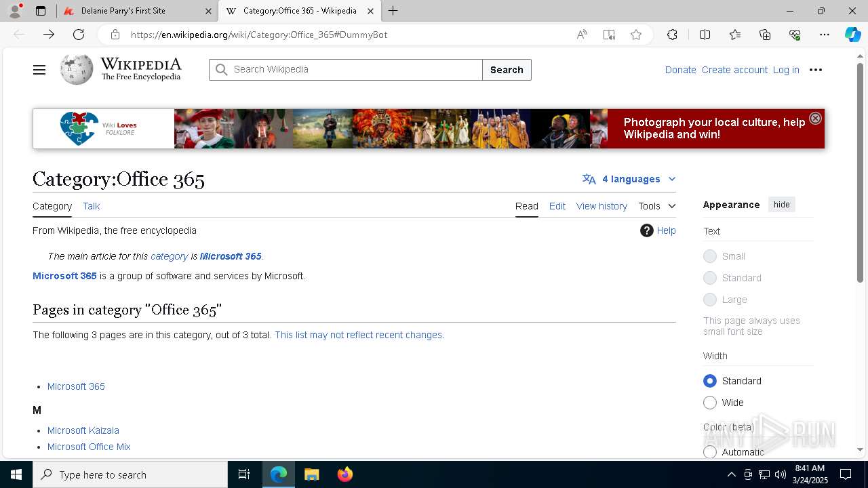
Task: Open the Donate link
Action: [x=680, y=70]
